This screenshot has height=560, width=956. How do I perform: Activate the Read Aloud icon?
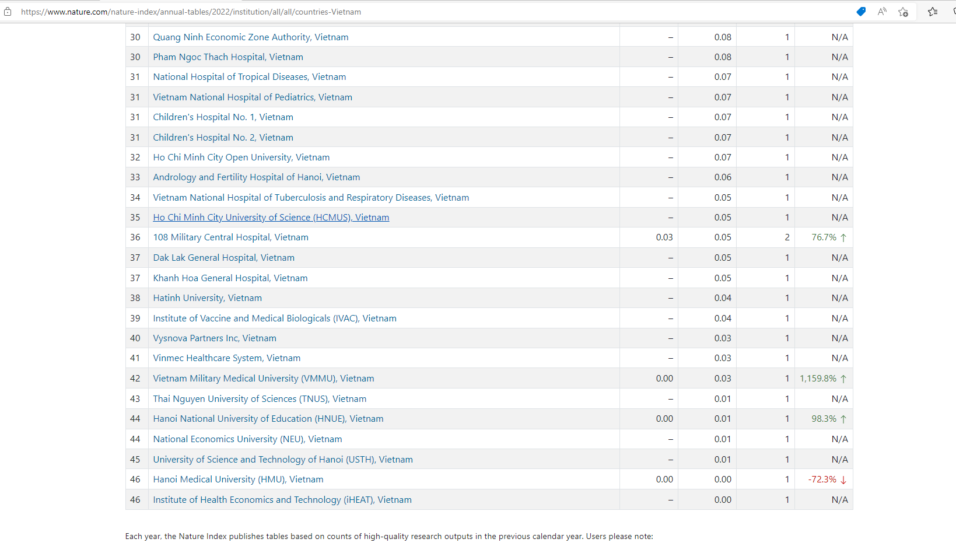pyautogui.click(x=882, y=12)
